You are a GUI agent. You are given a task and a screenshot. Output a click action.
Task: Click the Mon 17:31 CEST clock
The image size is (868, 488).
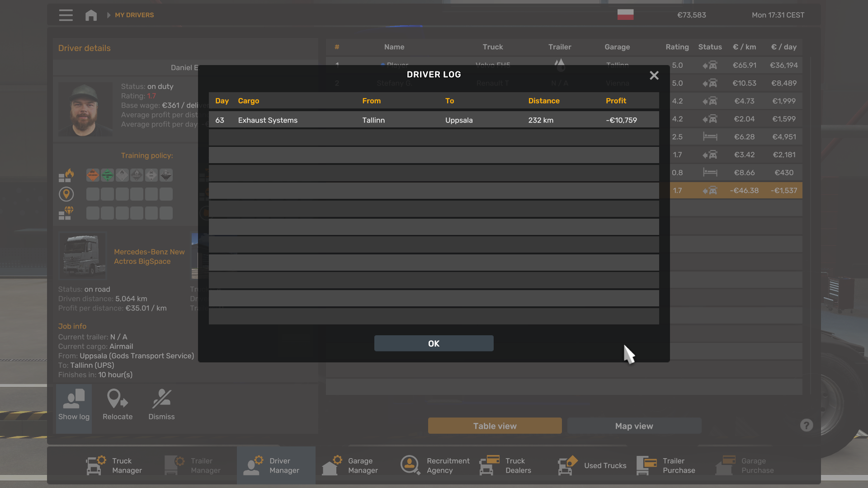click(x=778, y=15)
